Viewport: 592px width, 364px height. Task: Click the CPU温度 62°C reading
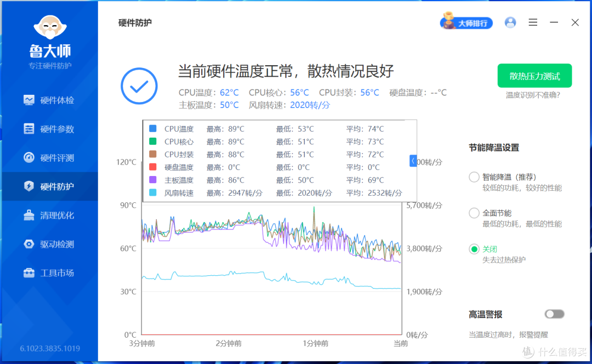[209, 93]
